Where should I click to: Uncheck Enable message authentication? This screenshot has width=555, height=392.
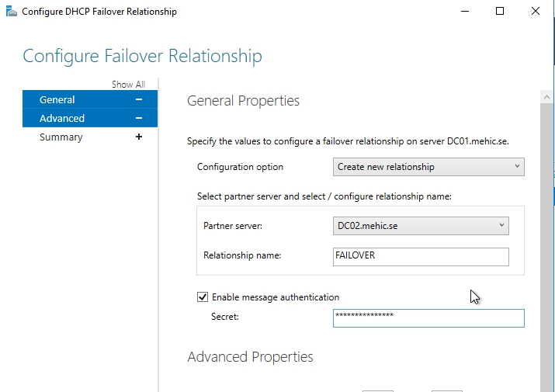pyautogui.click(x=203, y=297)
